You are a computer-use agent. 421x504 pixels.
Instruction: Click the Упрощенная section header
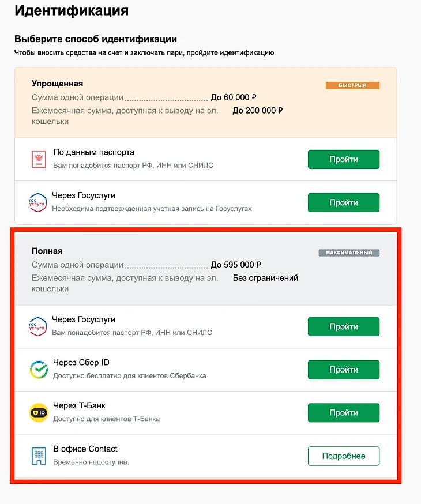(57, 84)
